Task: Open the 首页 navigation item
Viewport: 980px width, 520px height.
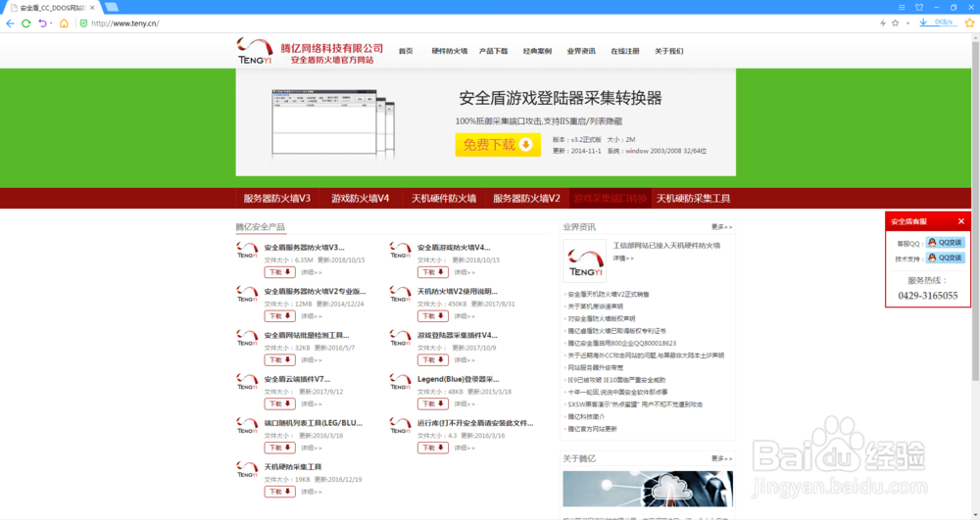Action: 406,51
